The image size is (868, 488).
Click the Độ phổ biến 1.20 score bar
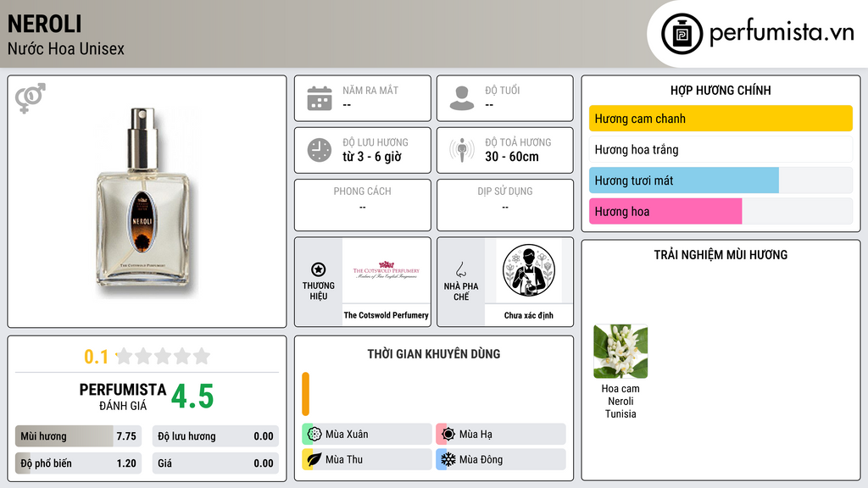pyautogui.click(x=78, y=463)
